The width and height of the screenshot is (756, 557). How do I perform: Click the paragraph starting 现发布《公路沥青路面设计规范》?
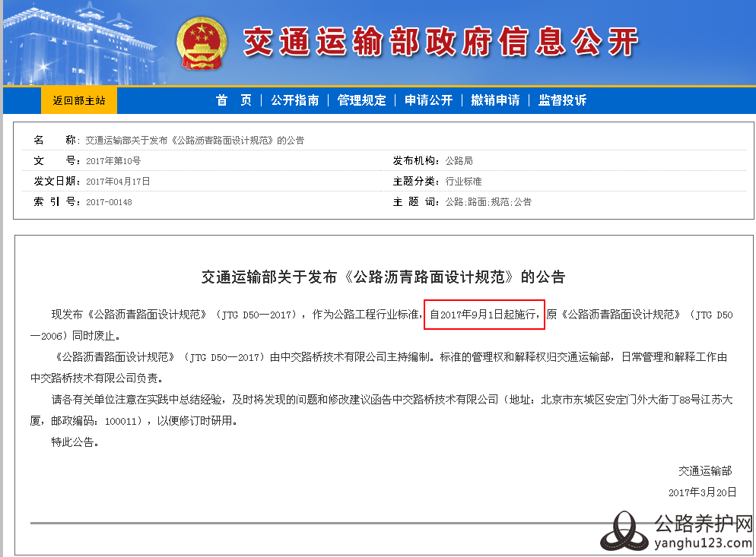381,325
